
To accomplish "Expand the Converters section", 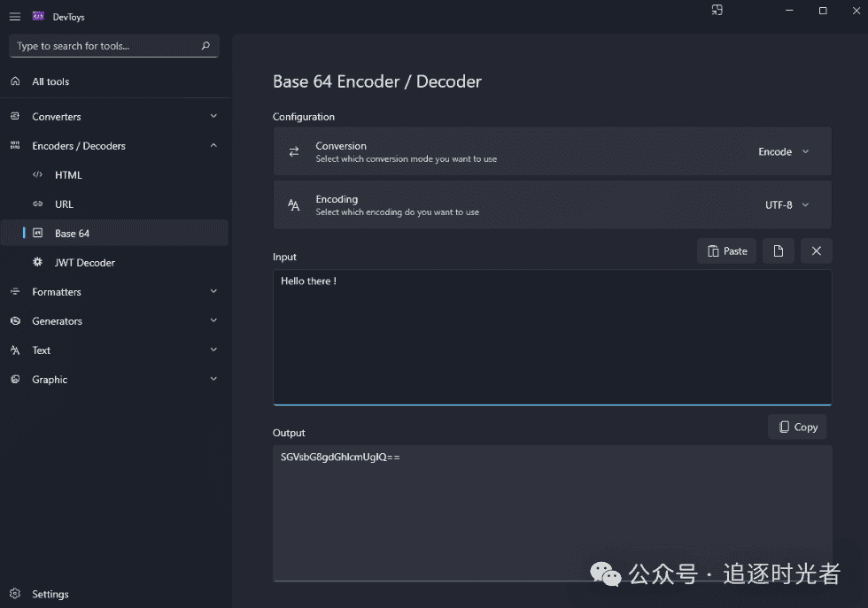I will (213, 117).
